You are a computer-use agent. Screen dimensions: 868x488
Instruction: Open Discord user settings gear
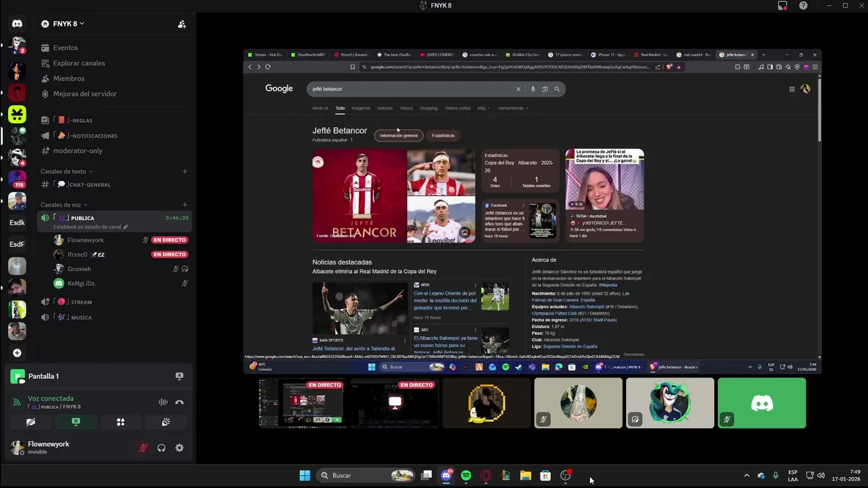[179, 448]
